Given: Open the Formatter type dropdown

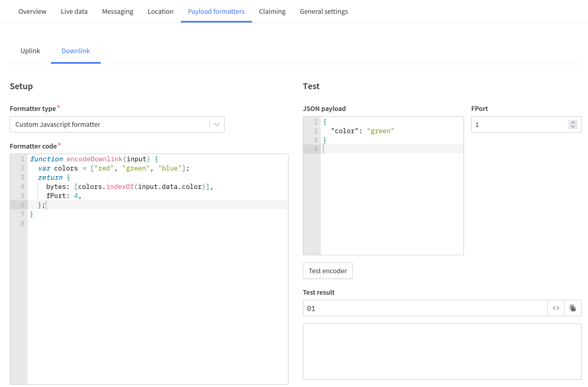Looking at the screenshot, I should click(x=117, y=124).
